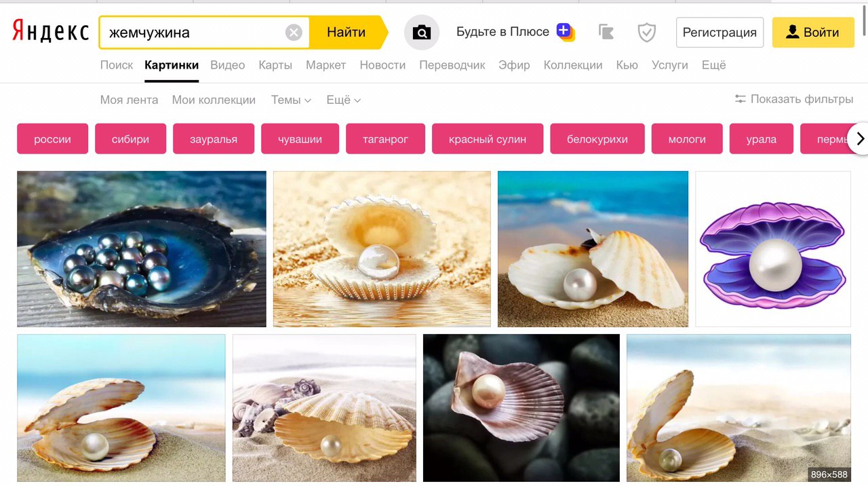868x486 pixels.
Task: Select the чувашии suggestion chip
Action: click(x=300, y=139)
